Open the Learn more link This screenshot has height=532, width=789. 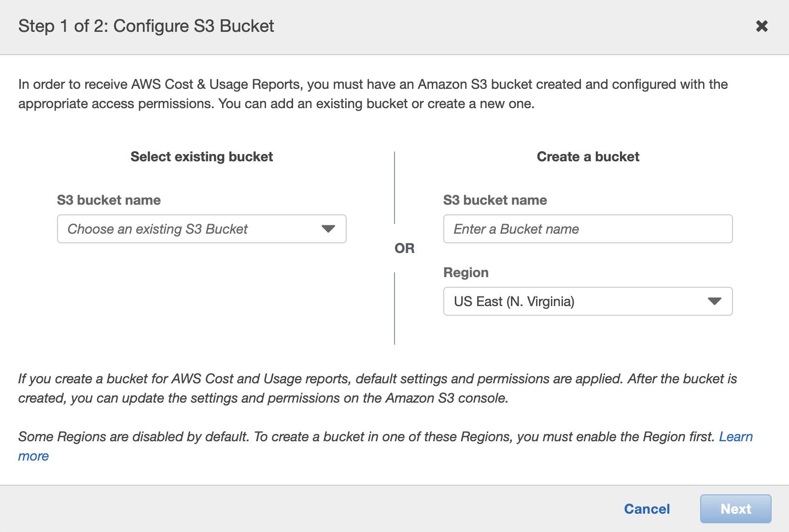735,437
